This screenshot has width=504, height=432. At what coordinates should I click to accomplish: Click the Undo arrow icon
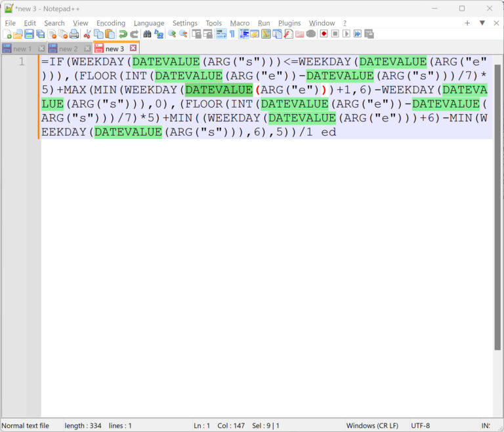point(123,34)
